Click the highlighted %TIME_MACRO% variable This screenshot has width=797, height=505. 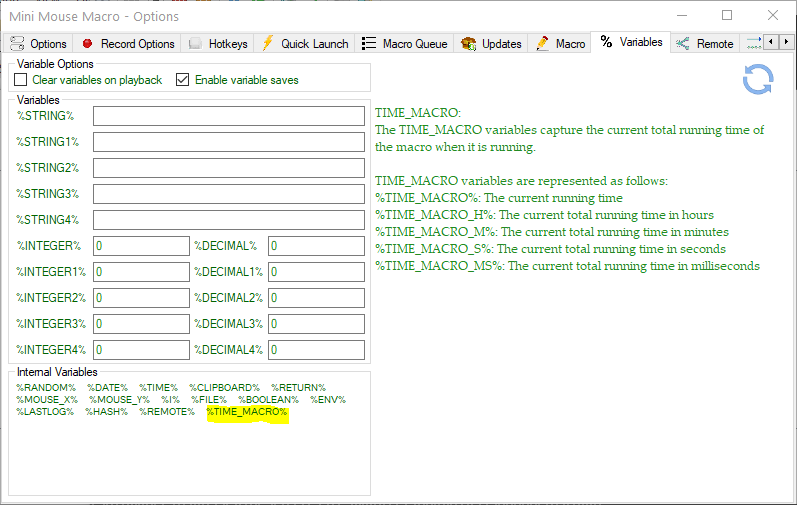(x=247, y=412)
